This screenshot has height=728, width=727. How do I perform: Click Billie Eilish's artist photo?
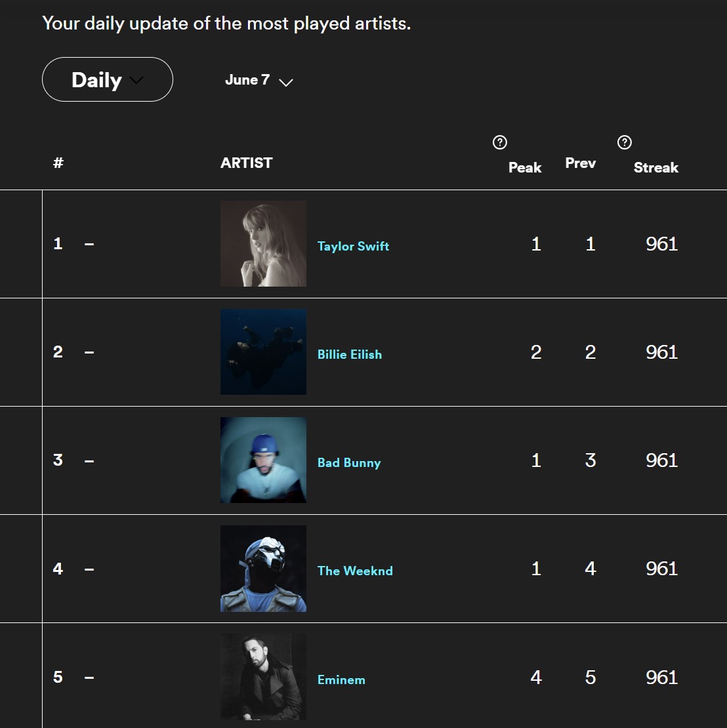(263, 352)
